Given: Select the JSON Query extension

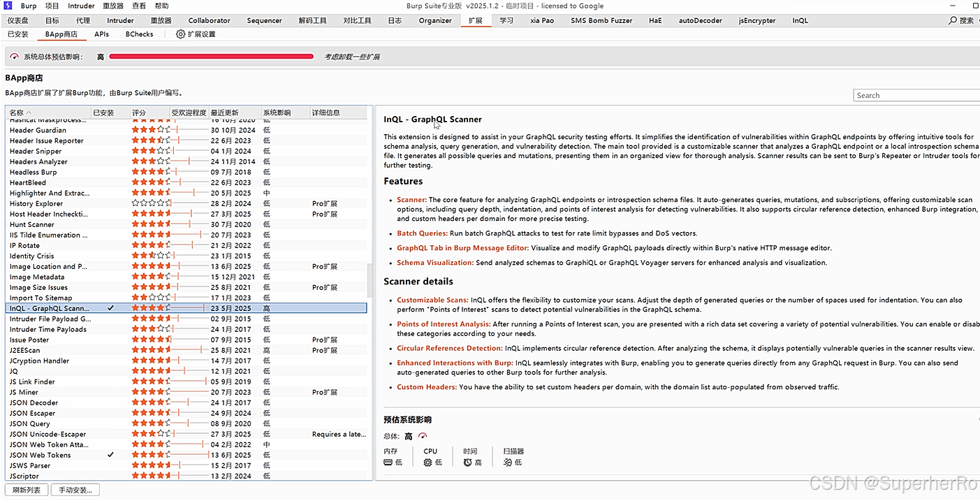Looking at the screenshot, I should point(186,423).
